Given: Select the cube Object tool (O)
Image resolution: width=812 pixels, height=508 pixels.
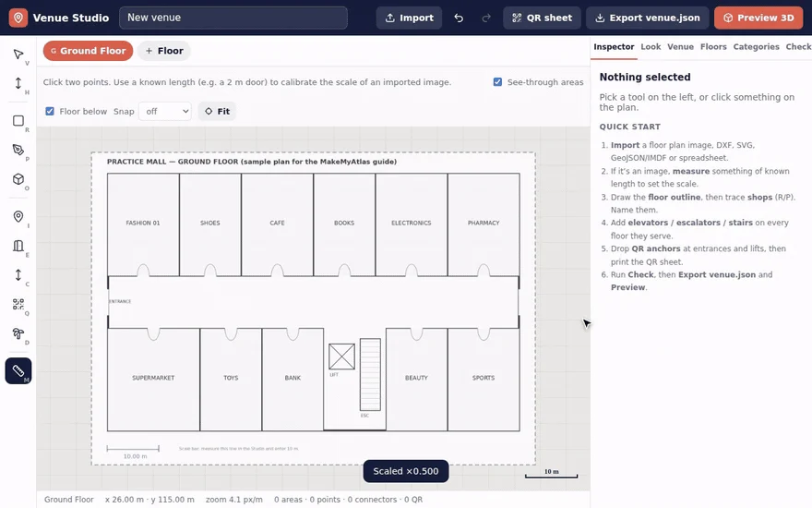Looking at the screenshot, I should 18,179.
